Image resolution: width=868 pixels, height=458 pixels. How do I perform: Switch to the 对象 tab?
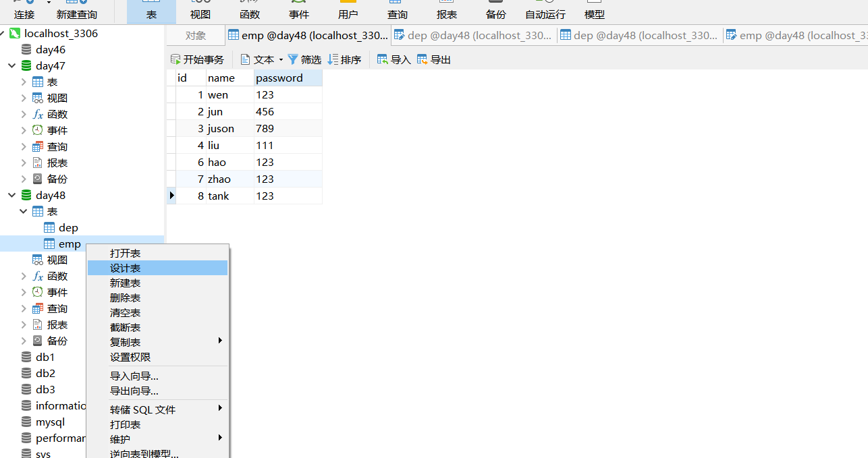(195, 35)
